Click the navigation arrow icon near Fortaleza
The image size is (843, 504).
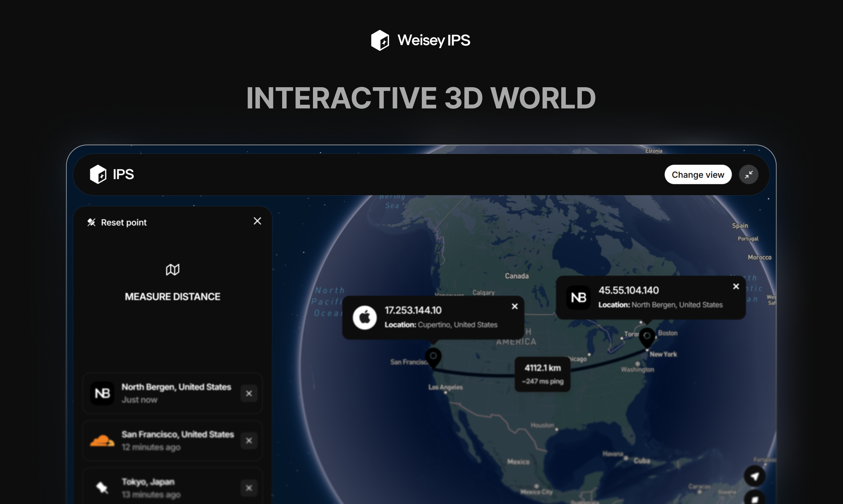(755, 476)
